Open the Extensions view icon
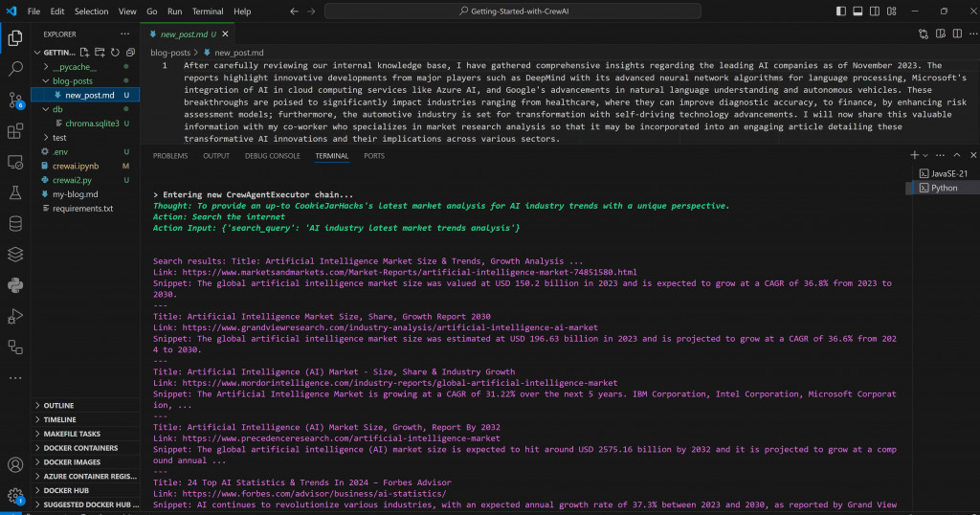980x515 pixels. click(15, 131)
